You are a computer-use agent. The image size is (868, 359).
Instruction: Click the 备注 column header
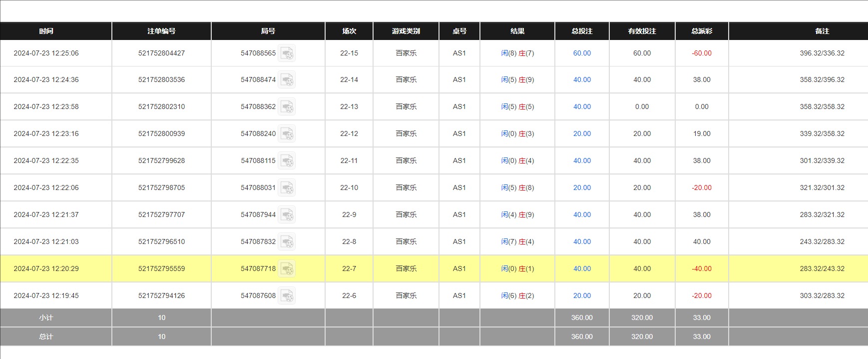click(x=822, y=31)
